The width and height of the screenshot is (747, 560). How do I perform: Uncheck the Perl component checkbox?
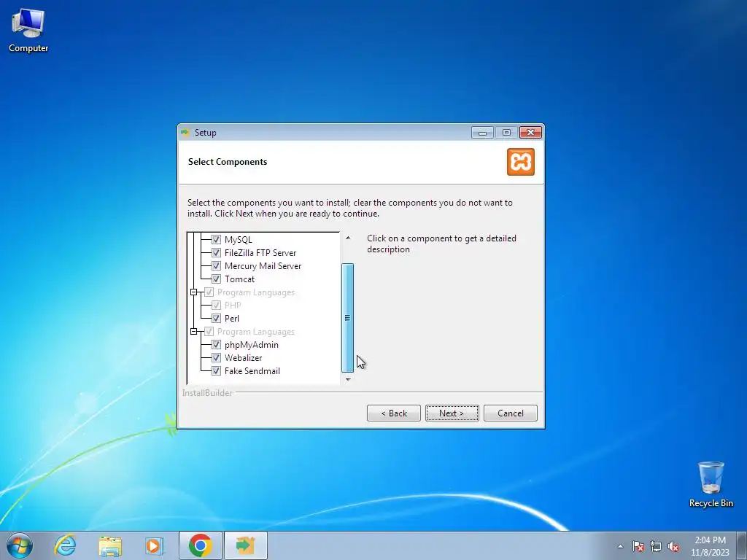pos(216,318)
